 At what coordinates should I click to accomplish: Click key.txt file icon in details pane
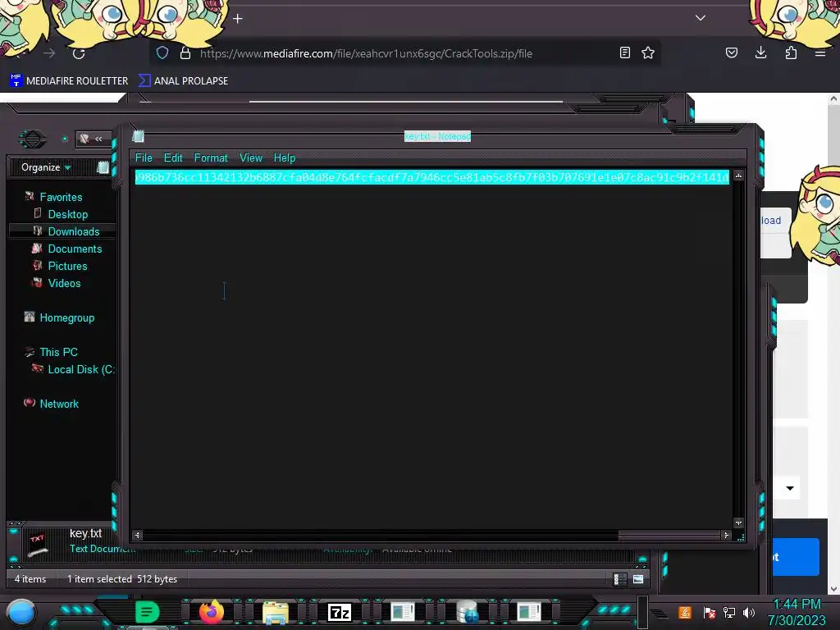coord(38,545)
